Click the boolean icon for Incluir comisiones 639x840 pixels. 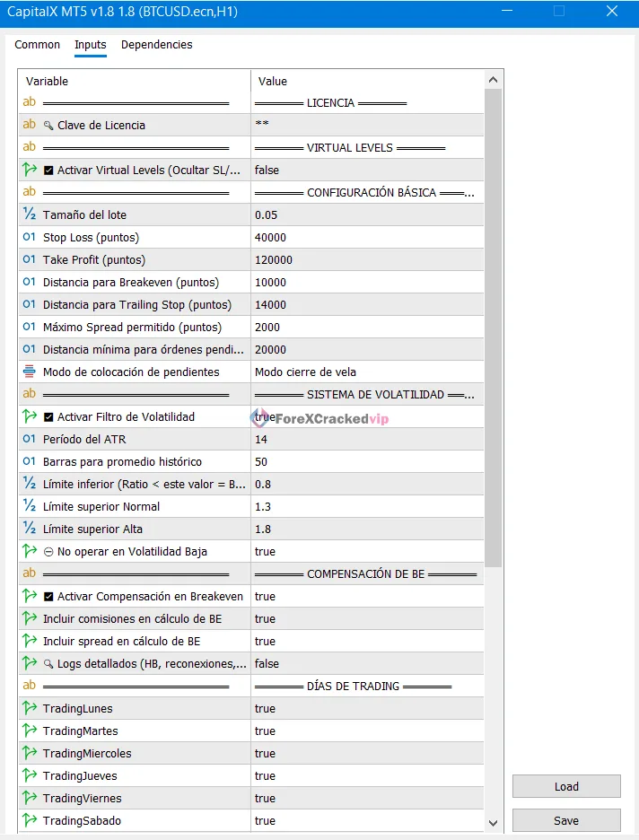(29, 618)
